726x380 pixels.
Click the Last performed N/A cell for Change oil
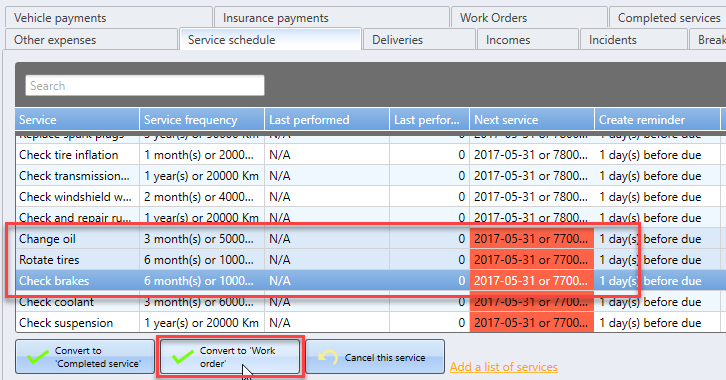(x=327, y=239)
